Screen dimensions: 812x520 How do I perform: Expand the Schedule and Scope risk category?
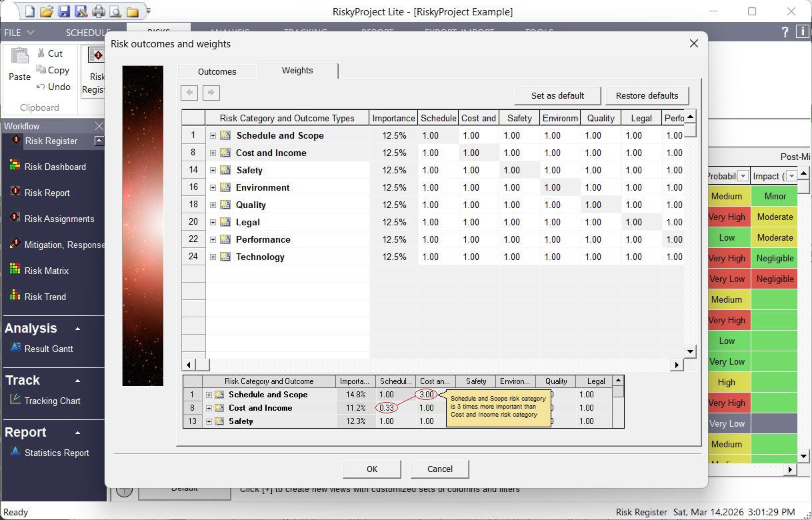pos(213,135)
